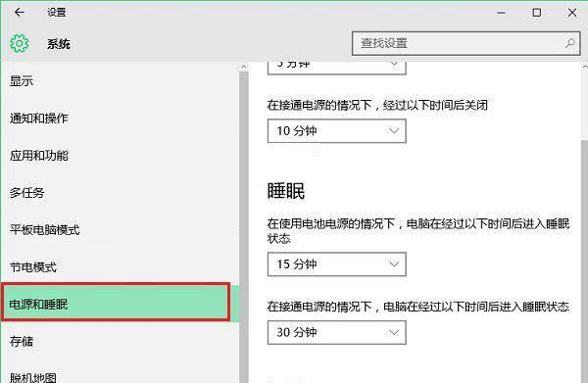Click the sidebar scroll-up arrow
588x383 pixels.
coord(244,67)
